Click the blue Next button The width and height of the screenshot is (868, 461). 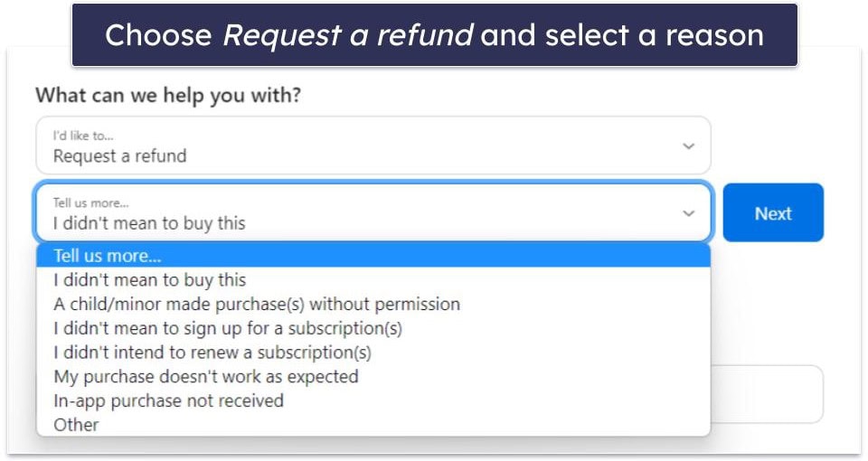(773, 212)
